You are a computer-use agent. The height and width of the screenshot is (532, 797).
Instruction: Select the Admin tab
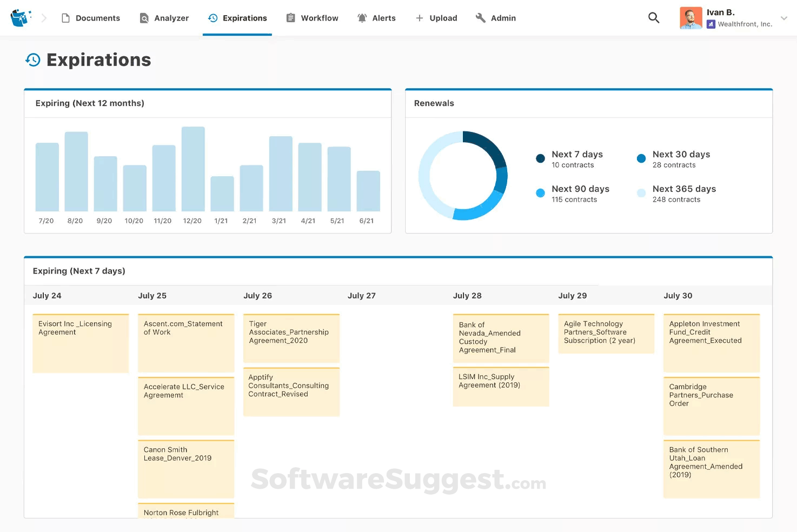point(502,18)
